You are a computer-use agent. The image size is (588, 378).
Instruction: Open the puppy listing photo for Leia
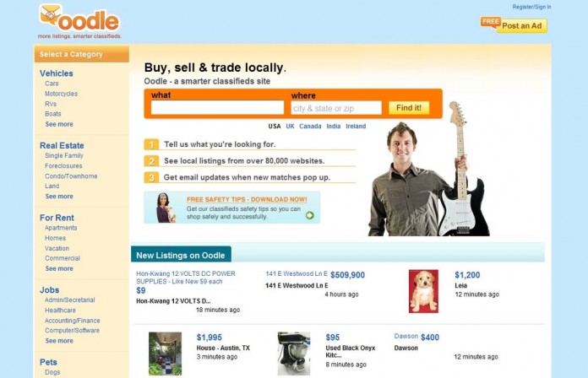click(x=423, y=291)
